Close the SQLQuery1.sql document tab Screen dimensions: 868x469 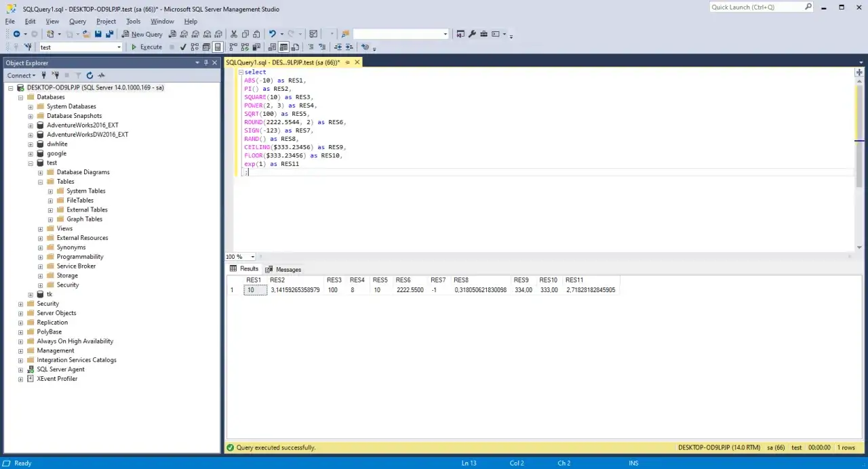click(357, 62)
